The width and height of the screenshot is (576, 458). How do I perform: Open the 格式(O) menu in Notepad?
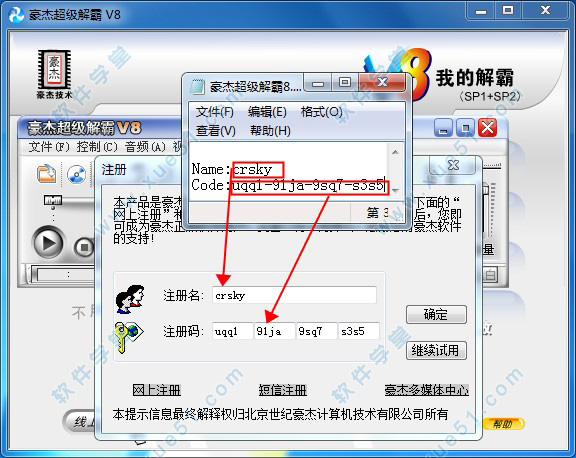[321, 112]
